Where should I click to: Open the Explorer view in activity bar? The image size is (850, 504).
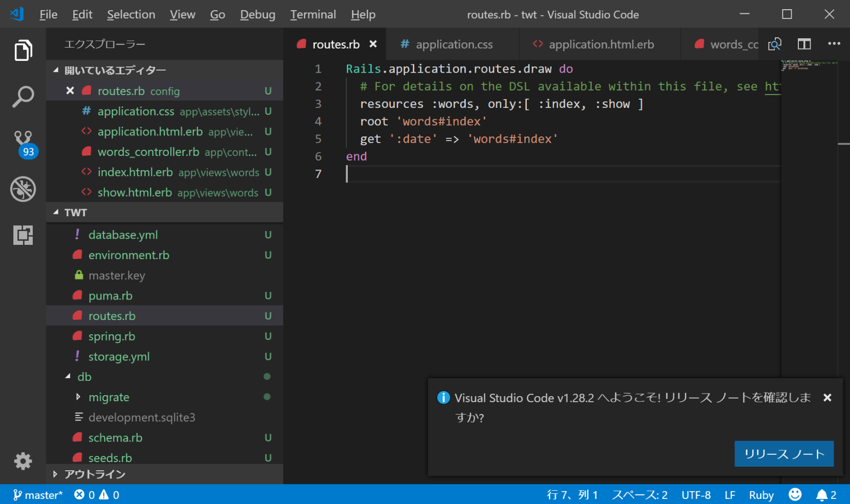coord(23,51)
